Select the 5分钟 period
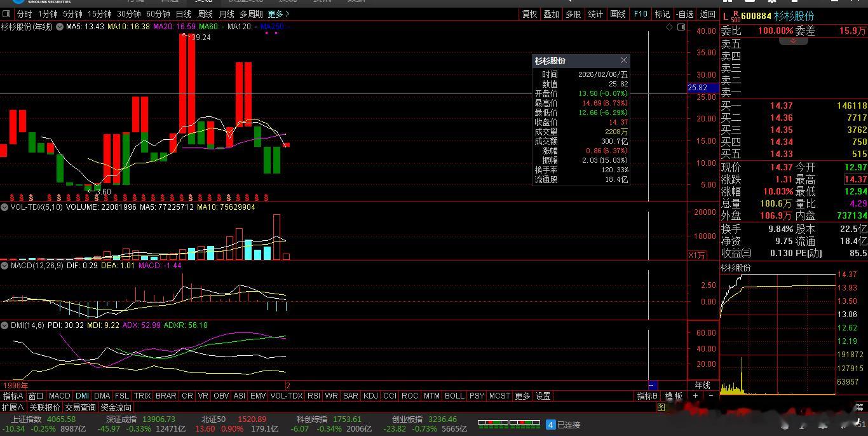 (x=72, y=14)
